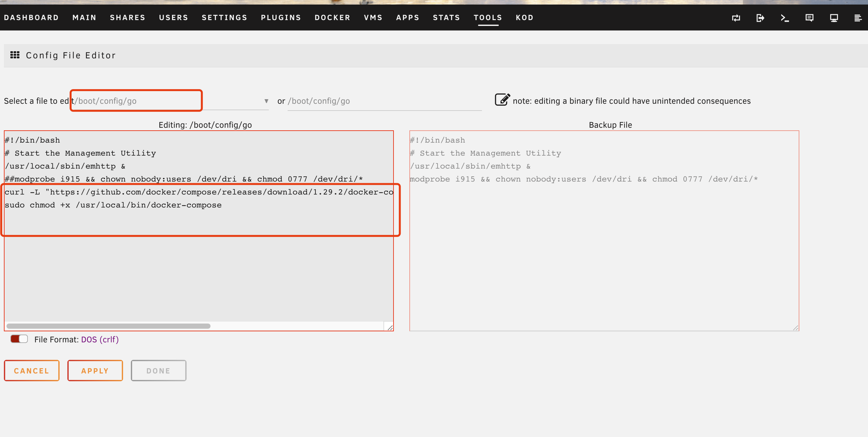
Task: Open the Apps menu
Action: click(408, 18)
